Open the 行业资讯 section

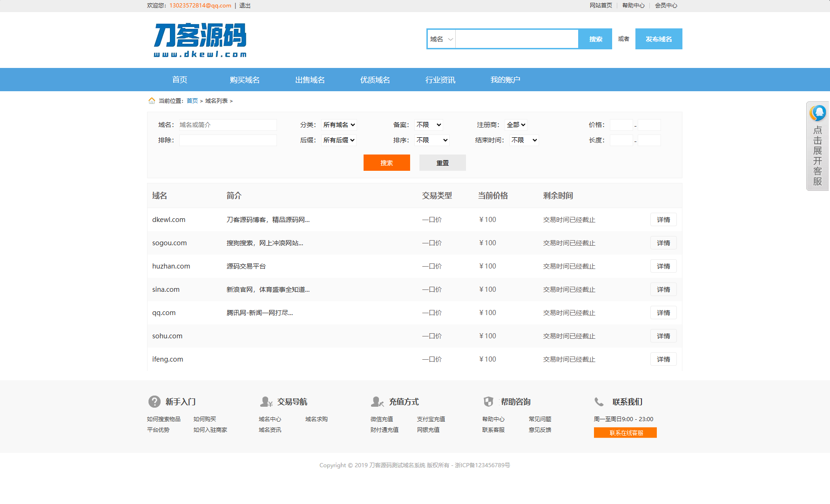click(440, 80)
